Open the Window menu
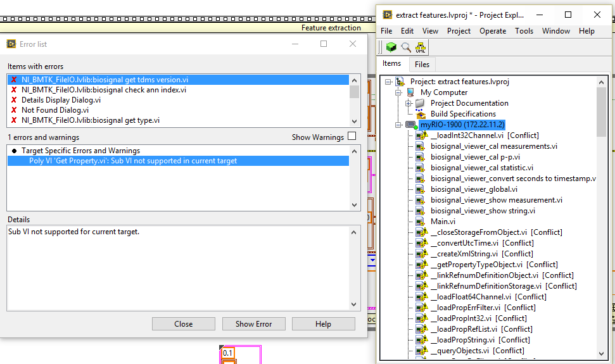 [555, 31]
